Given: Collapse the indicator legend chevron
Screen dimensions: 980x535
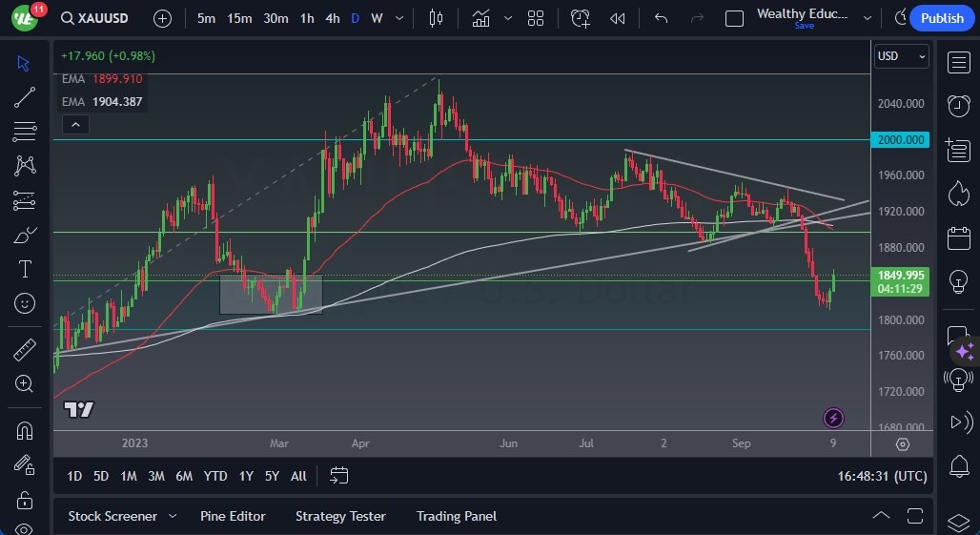Looking at the screenshot, I should pos(74,124).
